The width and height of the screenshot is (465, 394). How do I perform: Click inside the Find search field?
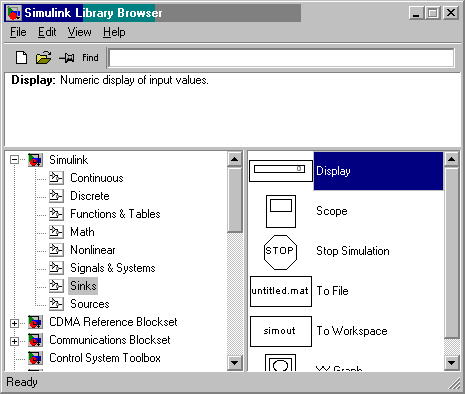(x=281, y=58)
